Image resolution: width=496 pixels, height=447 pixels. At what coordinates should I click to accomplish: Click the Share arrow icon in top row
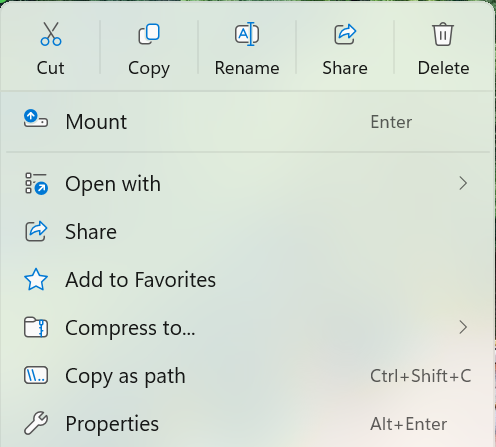(345, 34)
